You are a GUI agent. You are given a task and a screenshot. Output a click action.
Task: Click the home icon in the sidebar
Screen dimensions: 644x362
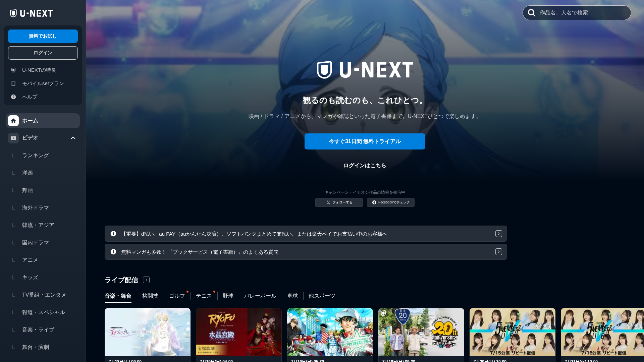coord(13,121)
